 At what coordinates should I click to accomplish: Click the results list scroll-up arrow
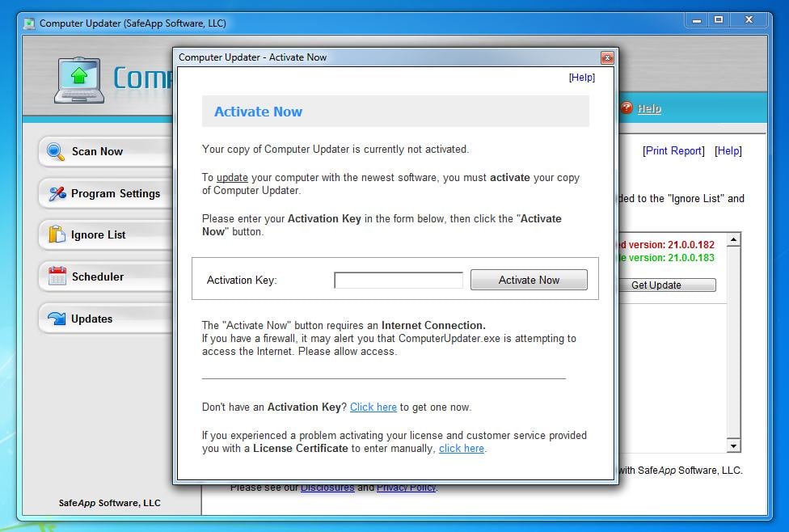734,239
